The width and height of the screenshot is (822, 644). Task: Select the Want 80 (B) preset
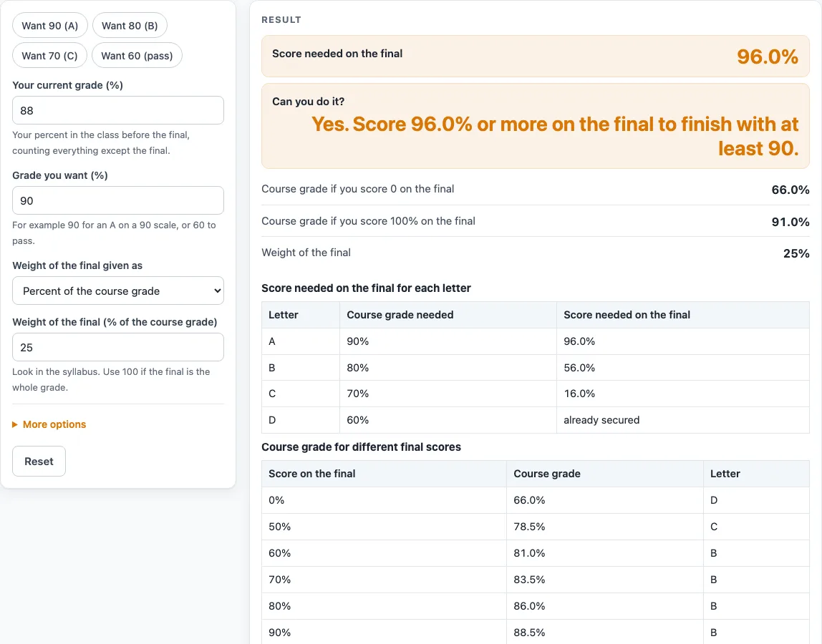point(130,26)
